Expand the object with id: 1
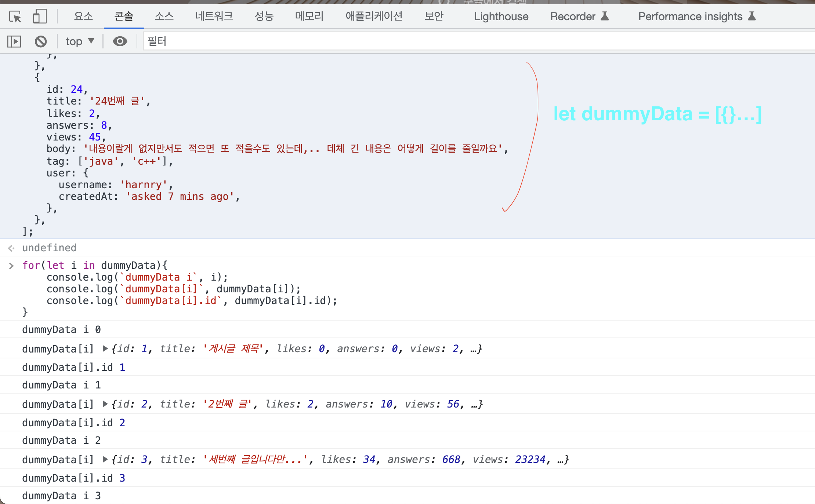815x504 pixels. [x=105, y=348]
